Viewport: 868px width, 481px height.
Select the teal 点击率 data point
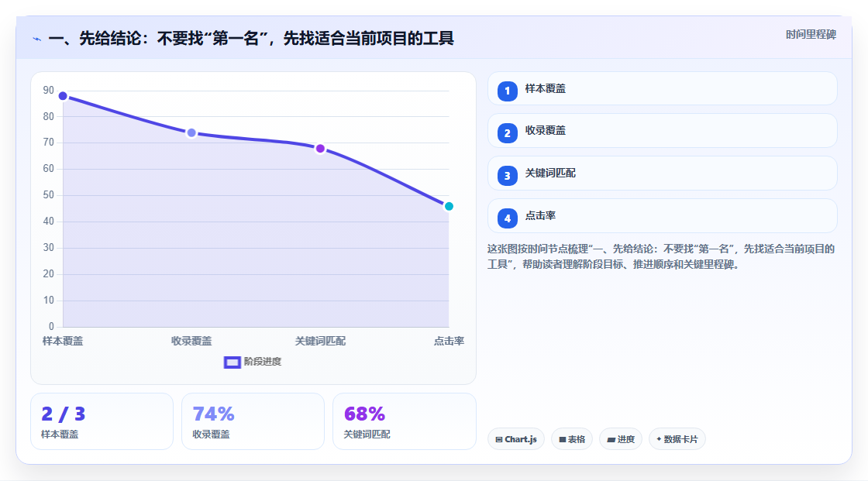pos(449,207)
